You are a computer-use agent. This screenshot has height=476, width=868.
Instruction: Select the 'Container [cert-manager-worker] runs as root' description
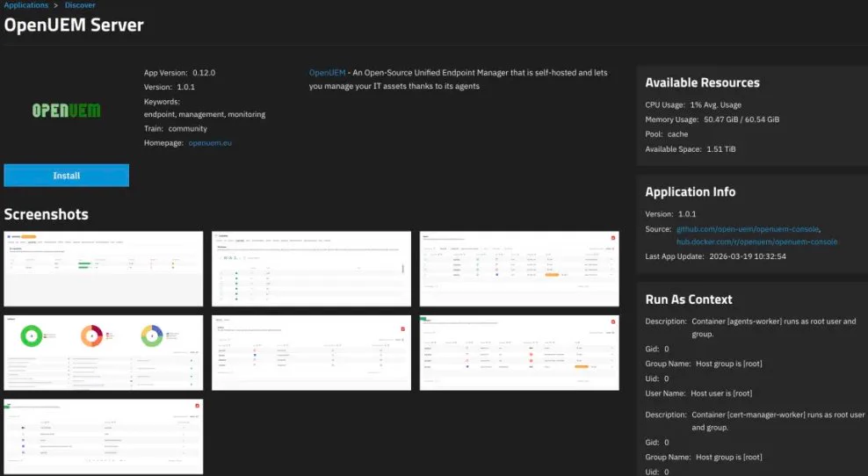tap(778, 421)
